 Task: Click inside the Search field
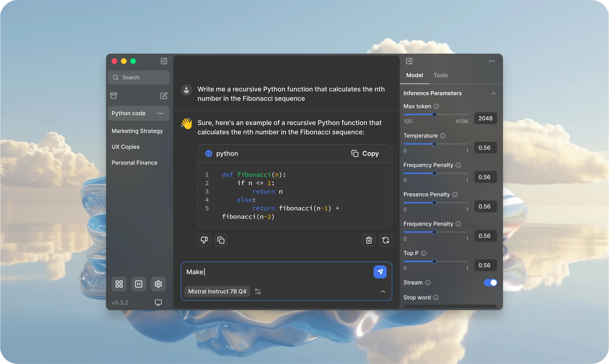point(139,77)
